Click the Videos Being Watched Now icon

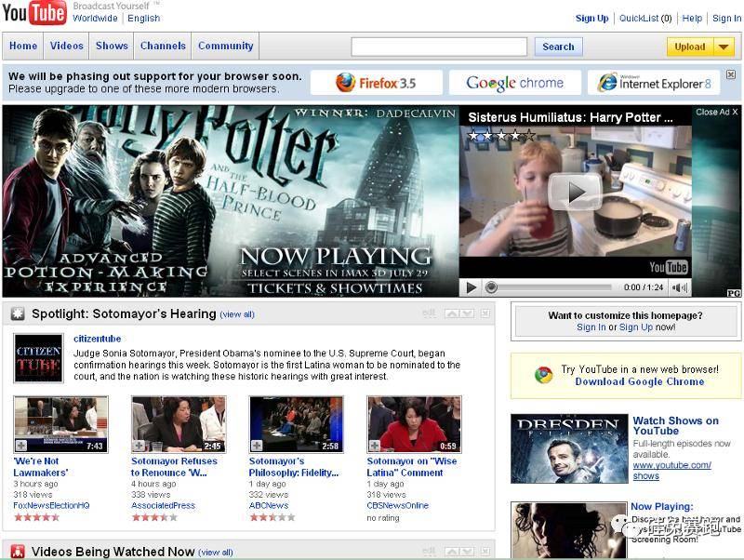(x=18, y=552)
